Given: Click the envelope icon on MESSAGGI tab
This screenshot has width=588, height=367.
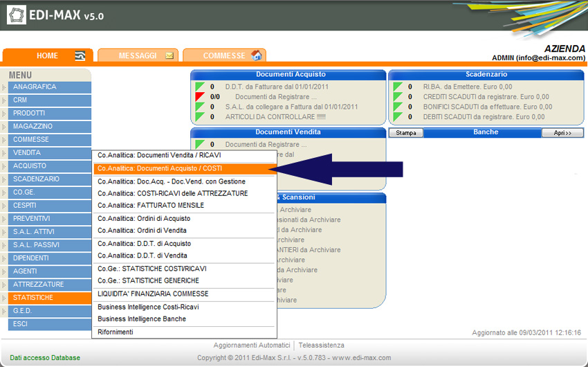Looking at the screenshot, I should click(x=169, y=55).
